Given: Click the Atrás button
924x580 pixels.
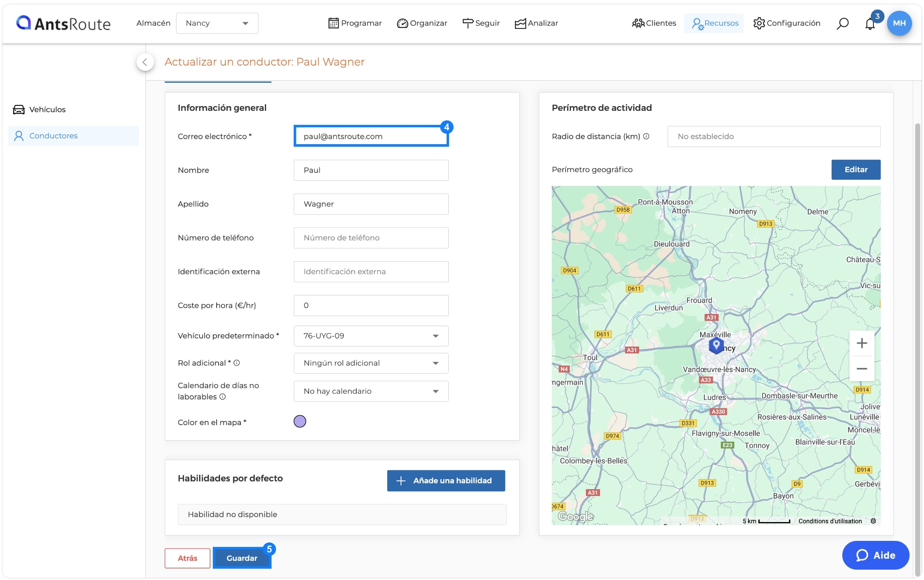Looking at the screenshot, I should pos(187,558).
